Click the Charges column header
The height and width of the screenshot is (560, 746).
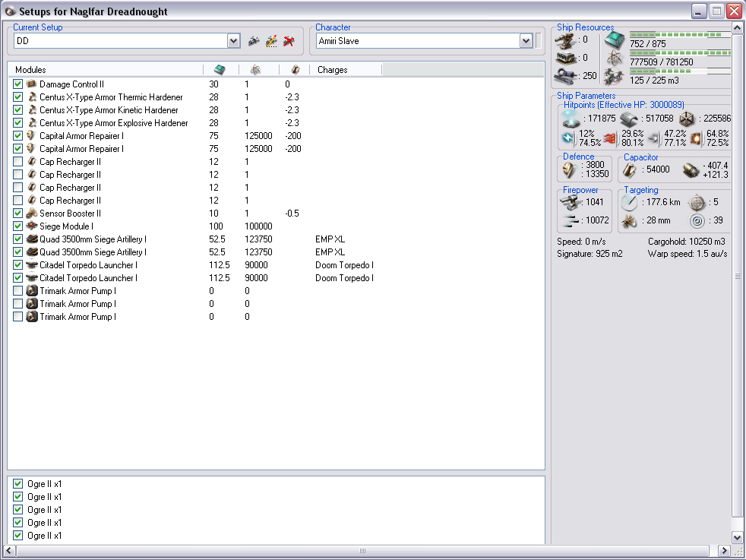(346, 70)
